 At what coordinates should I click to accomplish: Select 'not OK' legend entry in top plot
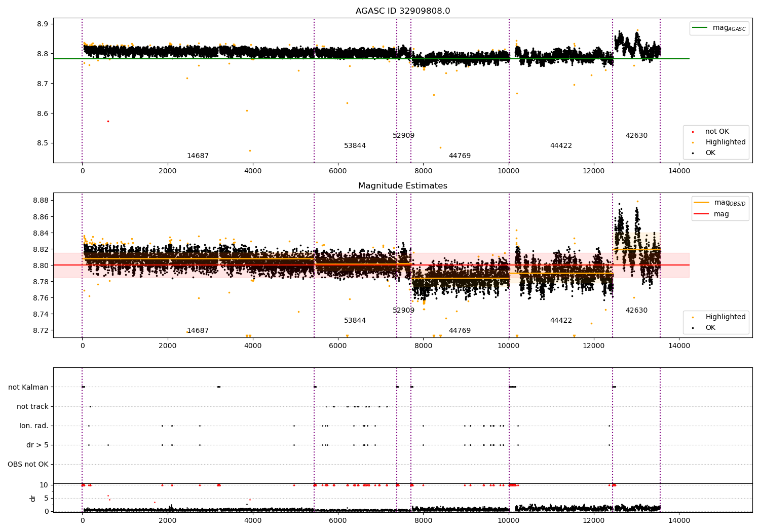(x=717, y=132)
